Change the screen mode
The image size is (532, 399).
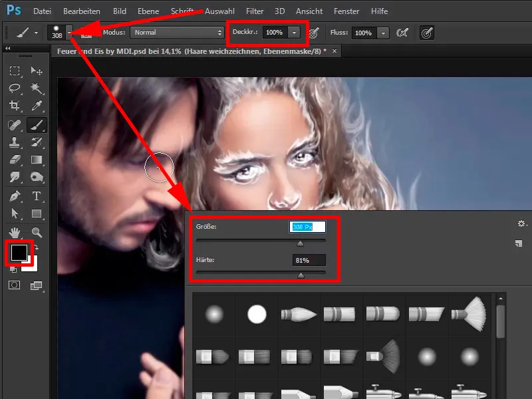click(37, 285)
